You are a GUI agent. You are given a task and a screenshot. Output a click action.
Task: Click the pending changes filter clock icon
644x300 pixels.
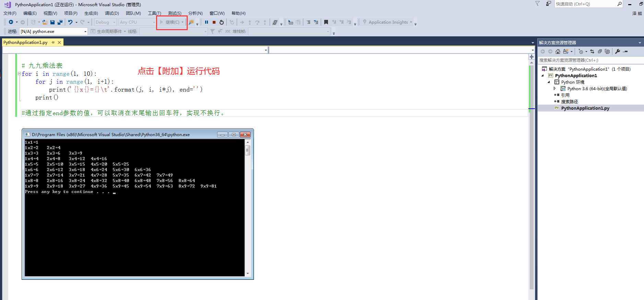581,51
